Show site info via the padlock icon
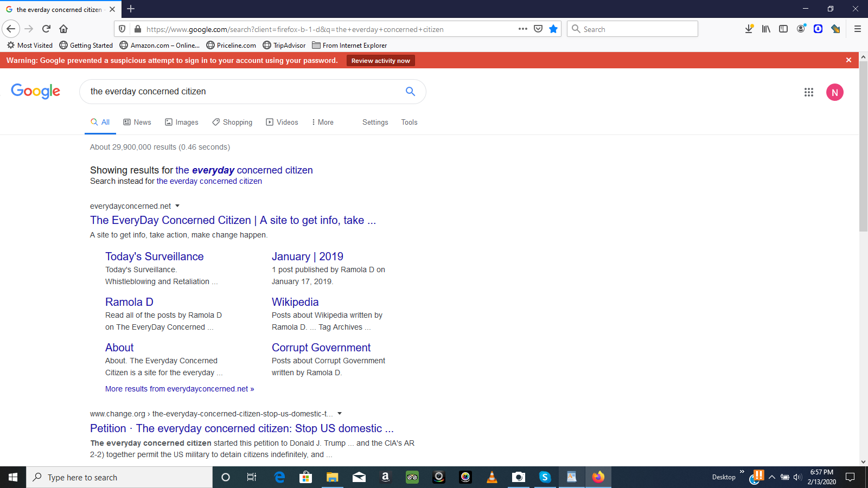Image resolution: width=868 pixels, height=488 pixels. point(138,29)
